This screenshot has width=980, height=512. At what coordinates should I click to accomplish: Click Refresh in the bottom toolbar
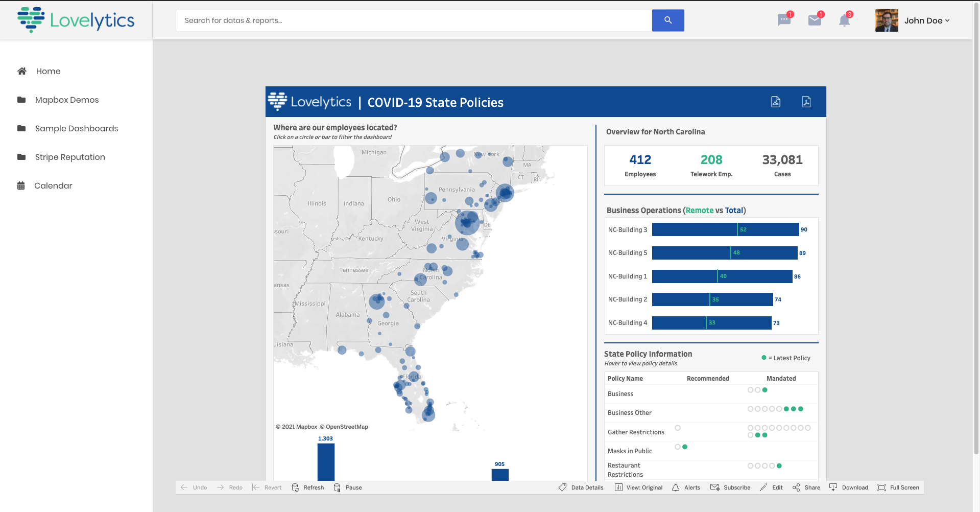click(308, 487)
